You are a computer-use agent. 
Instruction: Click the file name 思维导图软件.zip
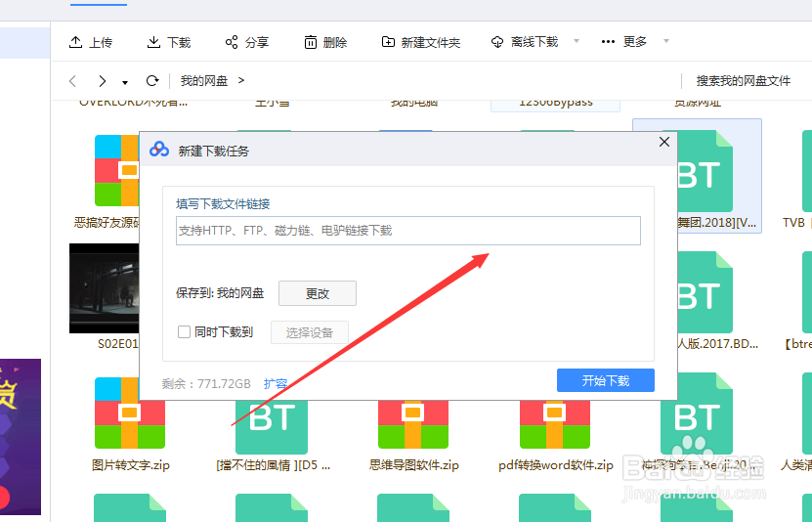[x=413, y=465]
